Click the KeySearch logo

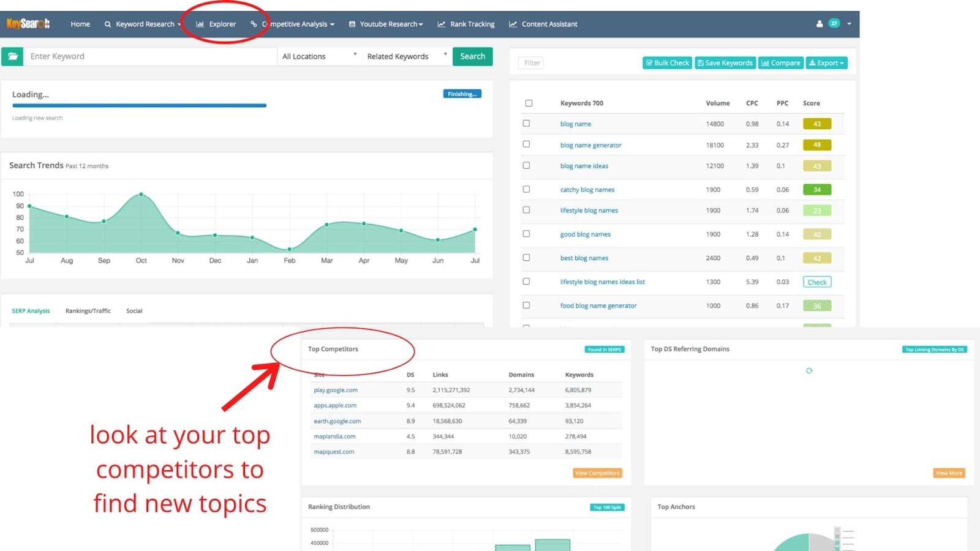point(28,24)
